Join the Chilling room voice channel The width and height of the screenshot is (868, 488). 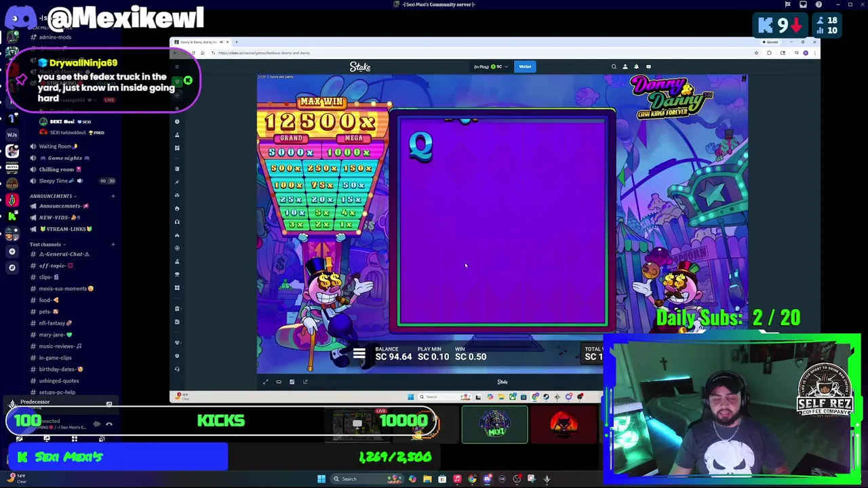57,169
